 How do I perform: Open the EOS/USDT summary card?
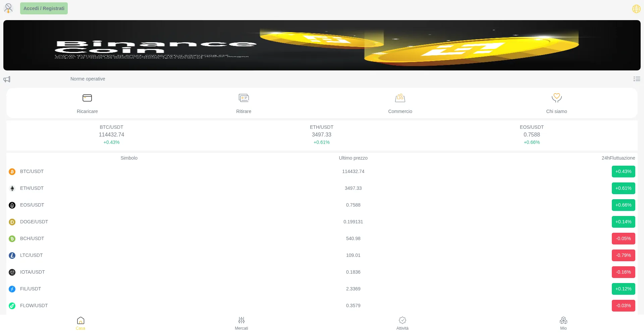[x=532, y=135]
